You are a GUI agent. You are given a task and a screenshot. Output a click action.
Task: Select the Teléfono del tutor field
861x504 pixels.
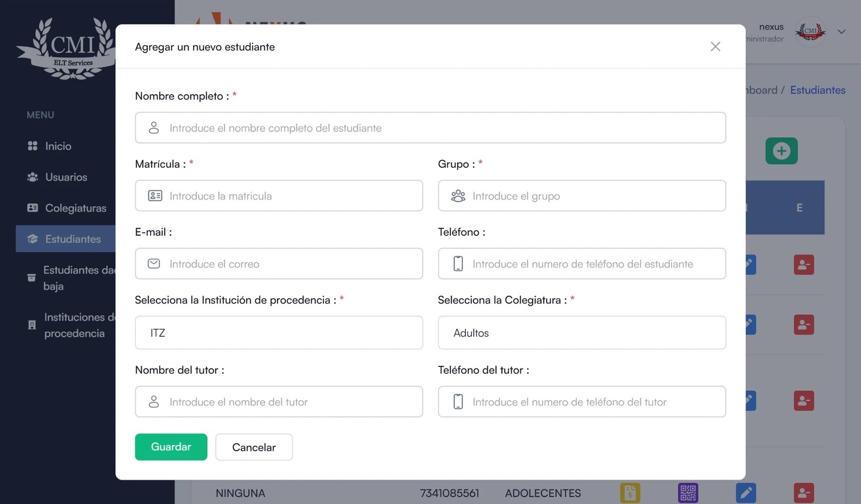pos(582,402)
